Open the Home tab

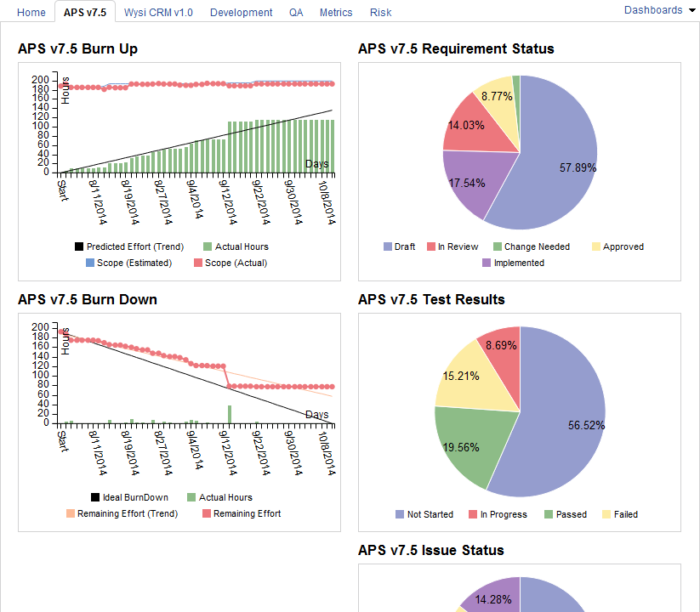click(x=31, y=12)
